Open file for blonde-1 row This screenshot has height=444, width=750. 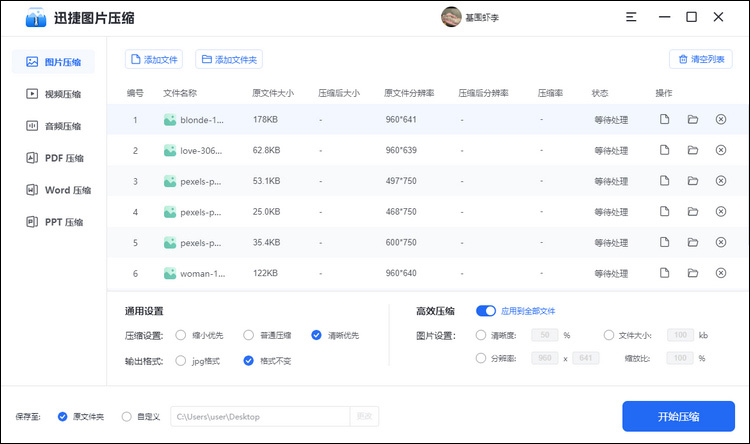664,119
